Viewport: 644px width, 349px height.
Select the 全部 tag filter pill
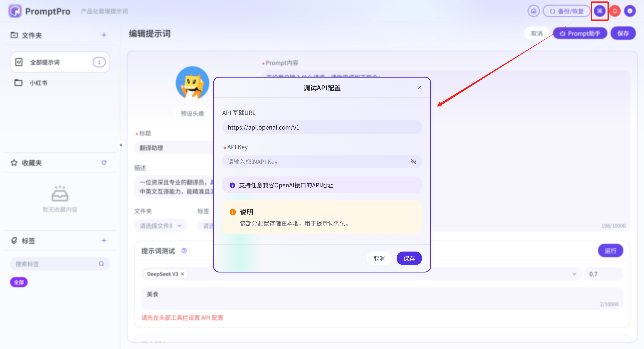point(19,282)
